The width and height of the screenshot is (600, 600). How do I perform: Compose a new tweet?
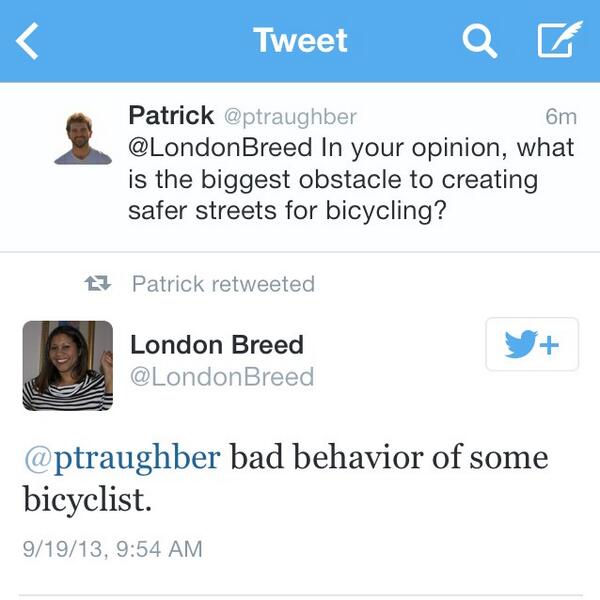pyautogui.click(x=559, y=41)
